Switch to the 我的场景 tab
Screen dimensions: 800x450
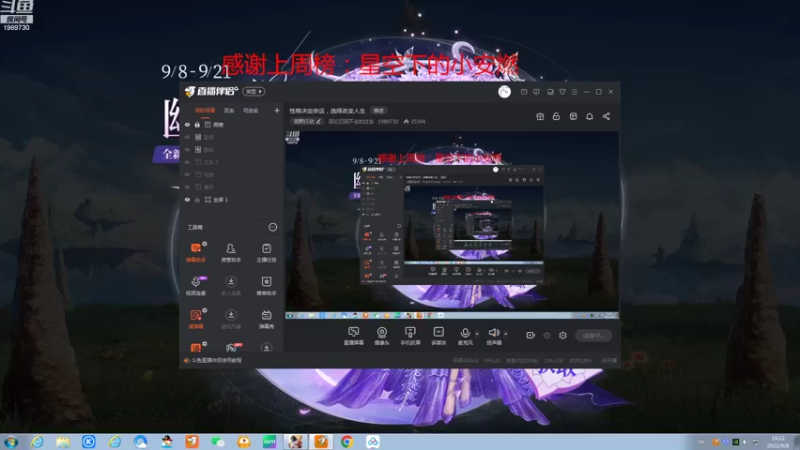[205, 110]
